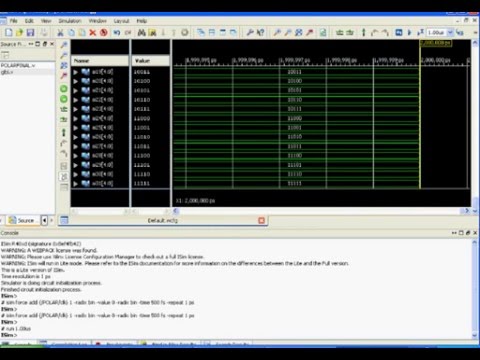The image size is (480, 360).
Task: Delete with the red X icon
Action: [x=93, y=32]
